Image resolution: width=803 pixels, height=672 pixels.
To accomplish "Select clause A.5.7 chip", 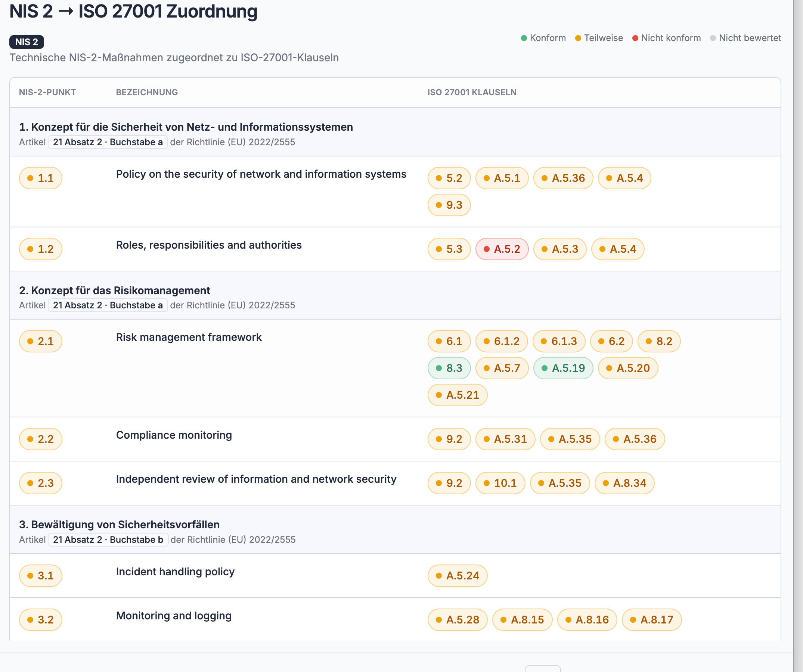I will (x=502, y=368).
